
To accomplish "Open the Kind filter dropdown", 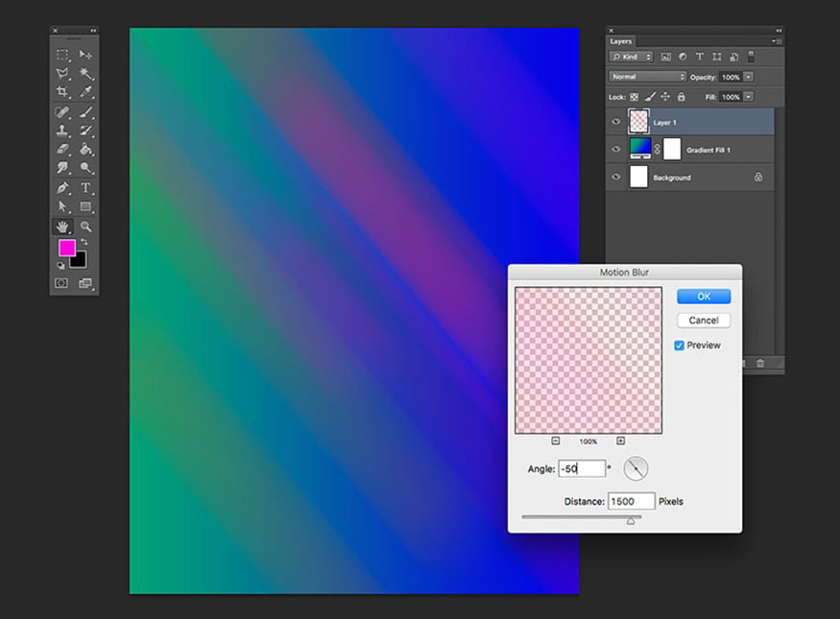I will [x=631, y=57].
